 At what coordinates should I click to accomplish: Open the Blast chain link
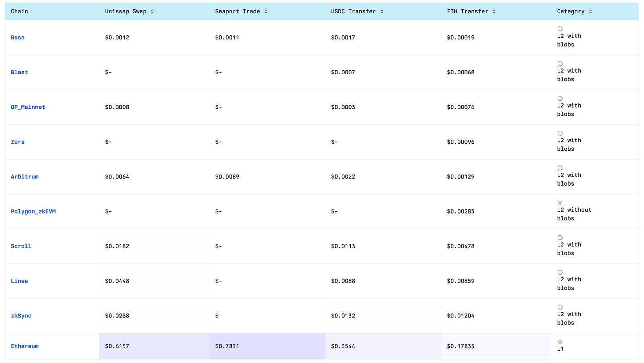tap(19, 73)
